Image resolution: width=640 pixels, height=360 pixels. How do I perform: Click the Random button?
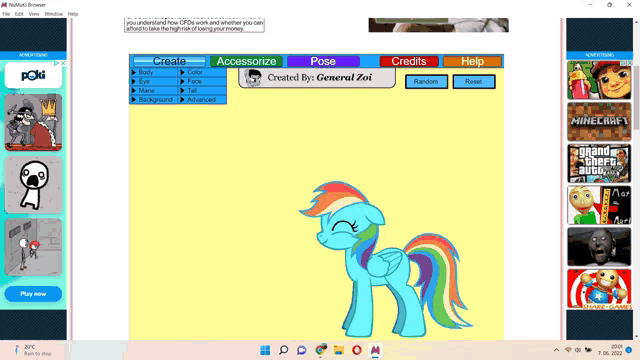pyautogui.click(x=426, y=82)
